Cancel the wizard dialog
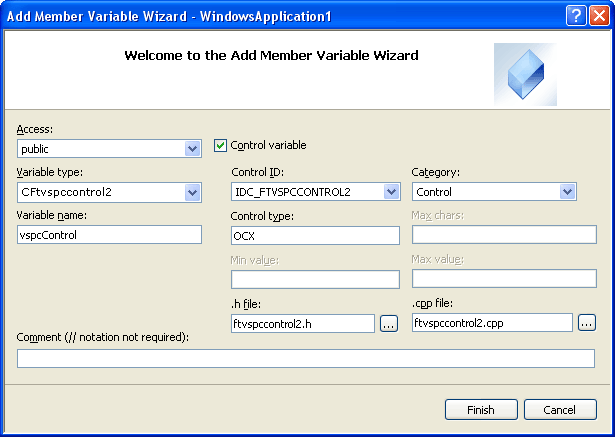The height and width of the screenshot is (437, 615). tap(559, 410)
